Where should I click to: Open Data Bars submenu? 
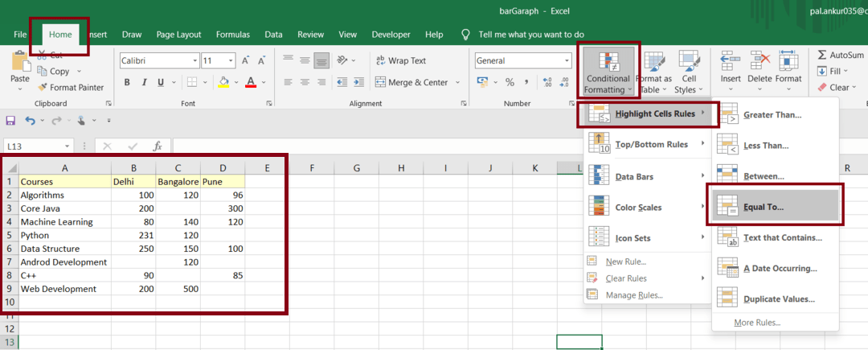(647, 177)
